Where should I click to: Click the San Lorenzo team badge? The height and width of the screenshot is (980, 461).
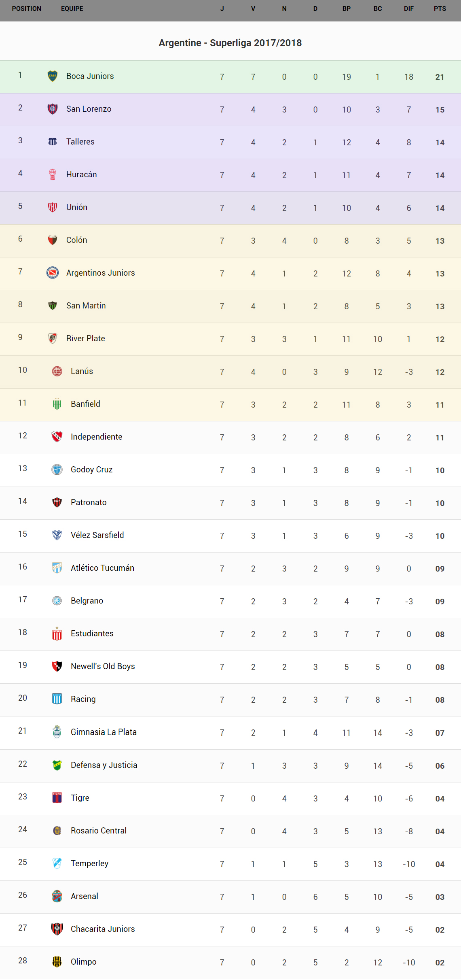coord(53,109)
